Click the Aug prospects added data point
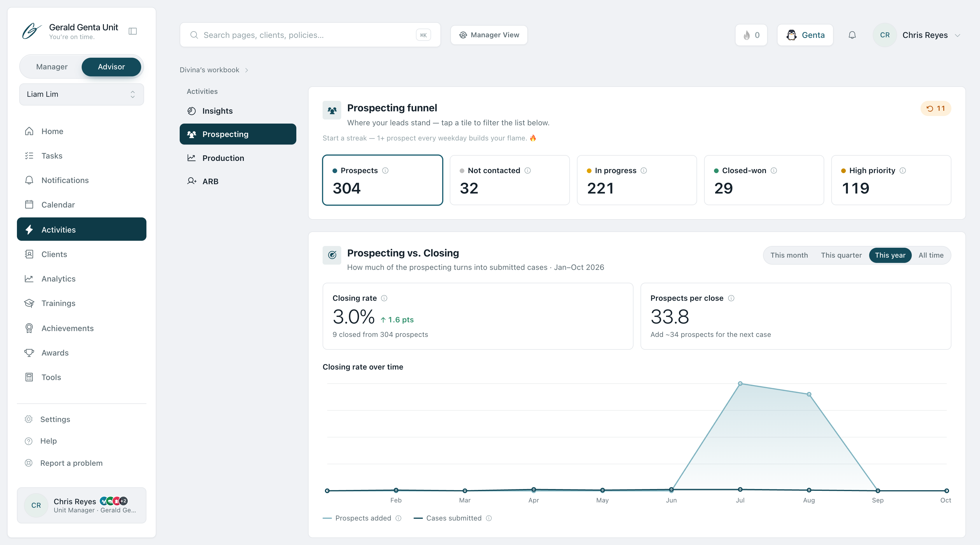This screenshot has width=980, height=545. pyautogui.click(x=809, y=394)
